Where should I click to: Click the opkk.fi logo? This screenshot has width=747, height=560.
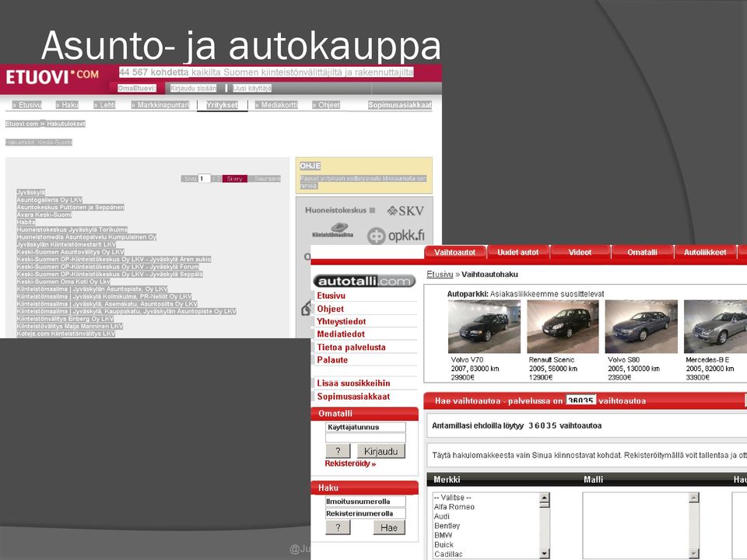(x=395, y=235)
